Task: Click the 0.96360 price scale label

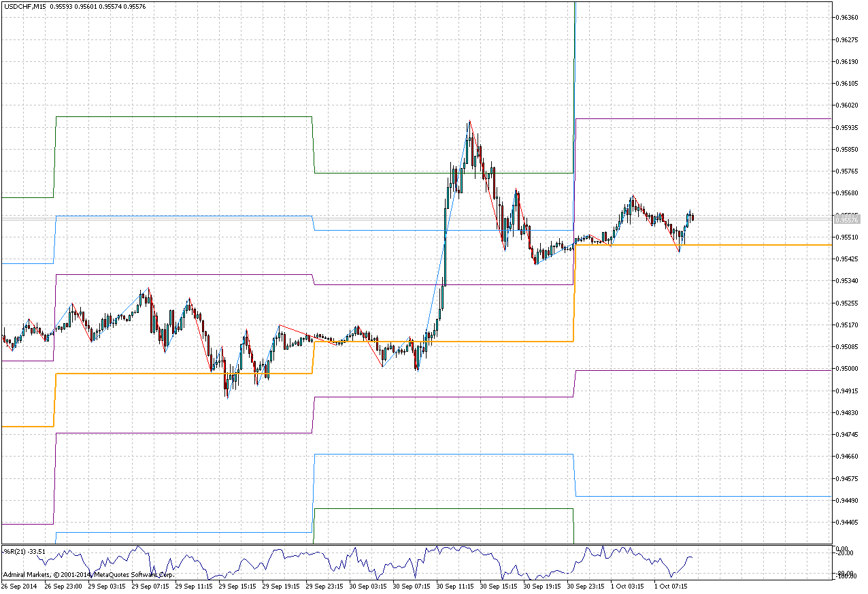Action: (x=848, y=18)
